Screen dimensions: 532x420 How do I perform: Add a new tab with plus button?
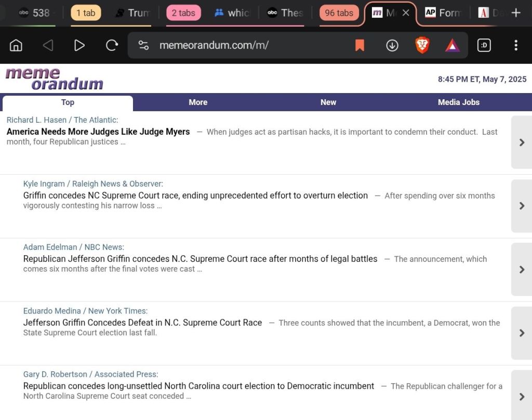tap(515, 13)
